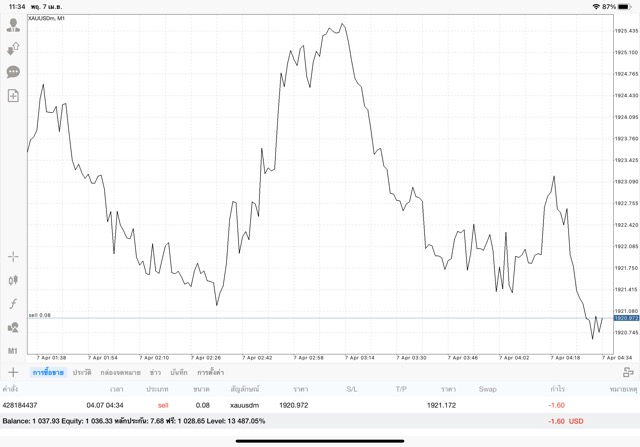Open the indicators function icon
Viewport: 640px width, 447px height.
pos(13,304)
